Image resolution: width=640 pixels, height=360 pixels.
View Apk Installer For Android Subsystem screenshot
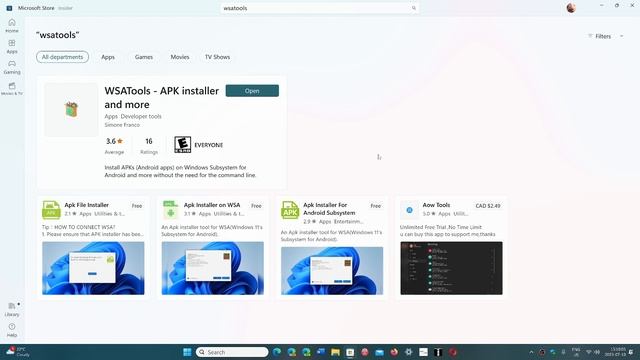332,271
